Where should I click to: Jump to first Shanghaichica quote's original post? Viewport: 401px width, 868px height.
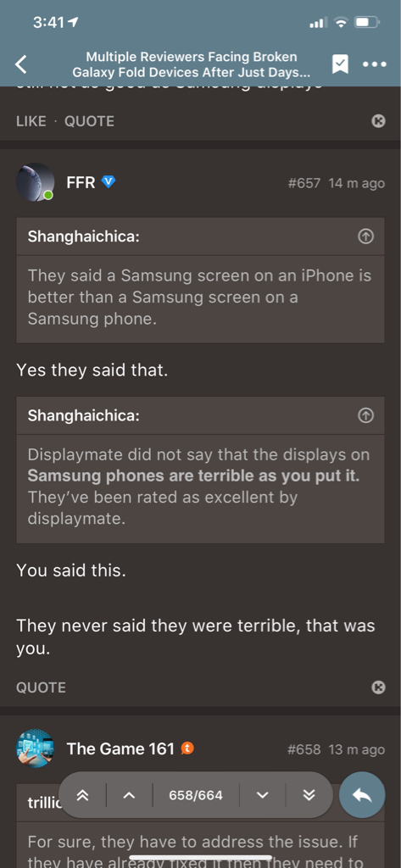point(365,236)
